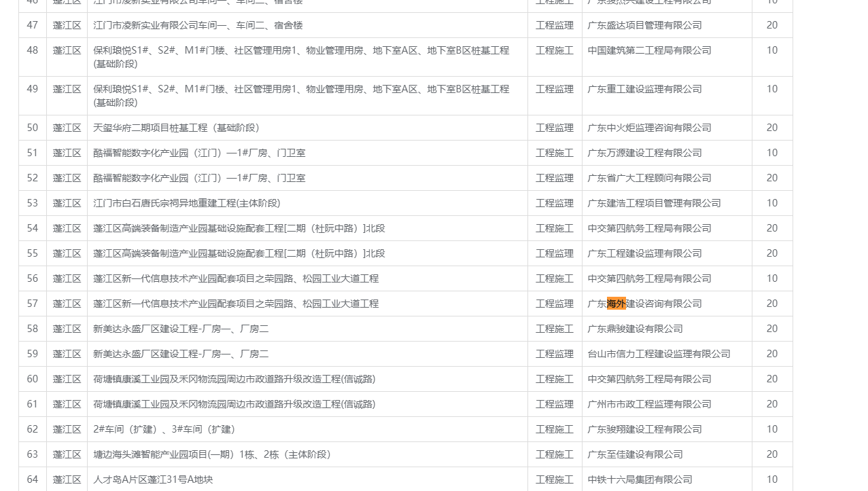Select company 广东盛达项目管理有限公司
The width and height of the screenshot is (868, 491).
tap(644, 25)
